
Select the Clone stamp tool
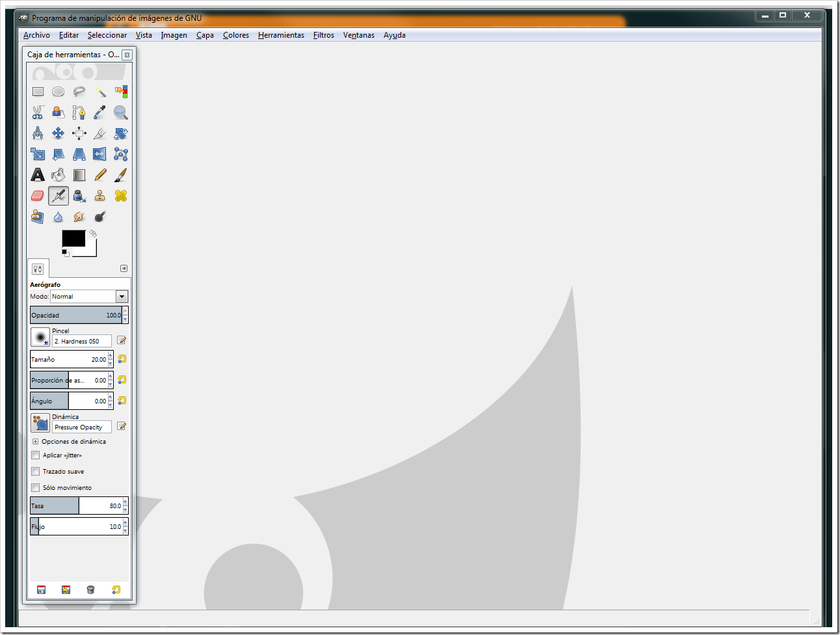100,196
